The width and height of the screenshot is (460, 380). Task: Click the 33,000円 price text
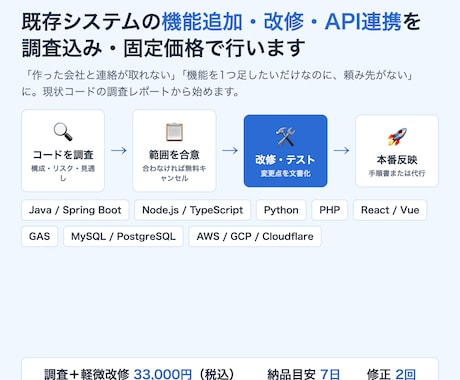[163, 374]
